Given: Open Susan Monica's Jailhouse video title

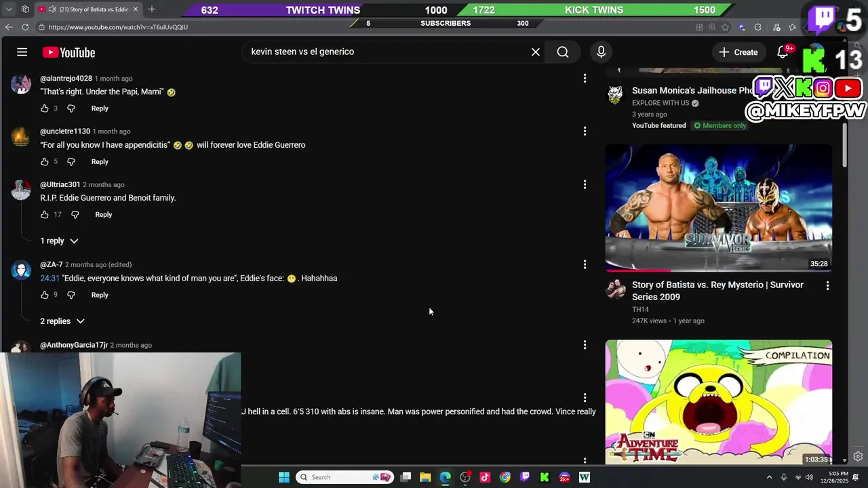Looking at the screenshot, I should (692, 90).
